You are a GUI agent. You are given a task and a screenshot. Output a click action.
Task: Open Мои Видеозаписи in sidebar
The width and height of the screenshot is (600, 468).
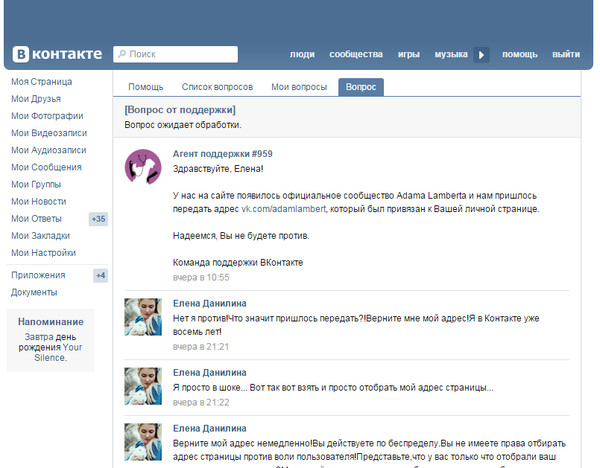(49, 133)
